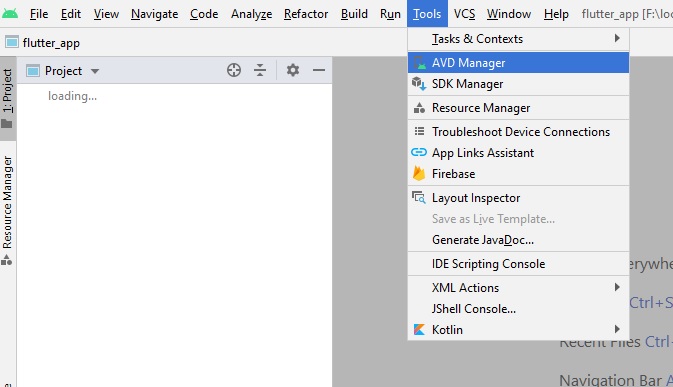Open the Refactor menu
The height and width of the screenshot is (387, 673).
pyautogui.click(x=306, y=14)
